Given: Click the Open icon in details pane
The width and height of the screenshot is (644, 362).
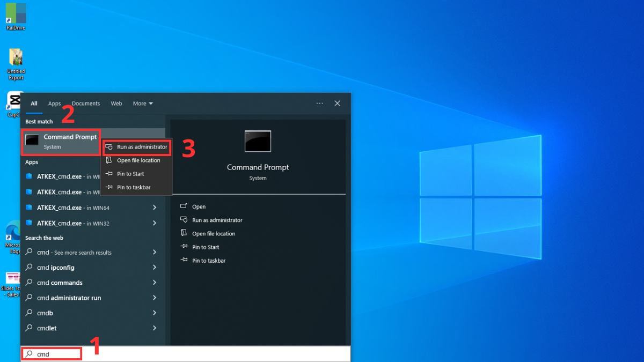Looking at the screenshot, I should coord(184,206).
